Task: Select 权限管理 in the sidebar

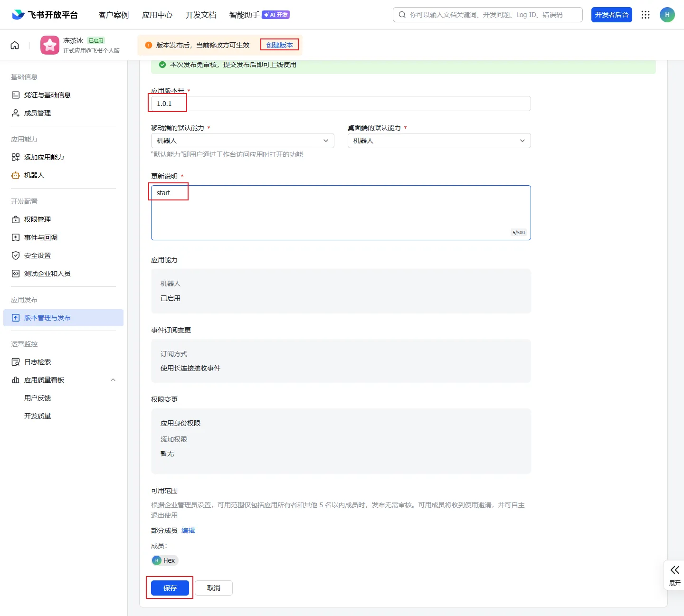Action: [x=38, y=219]
